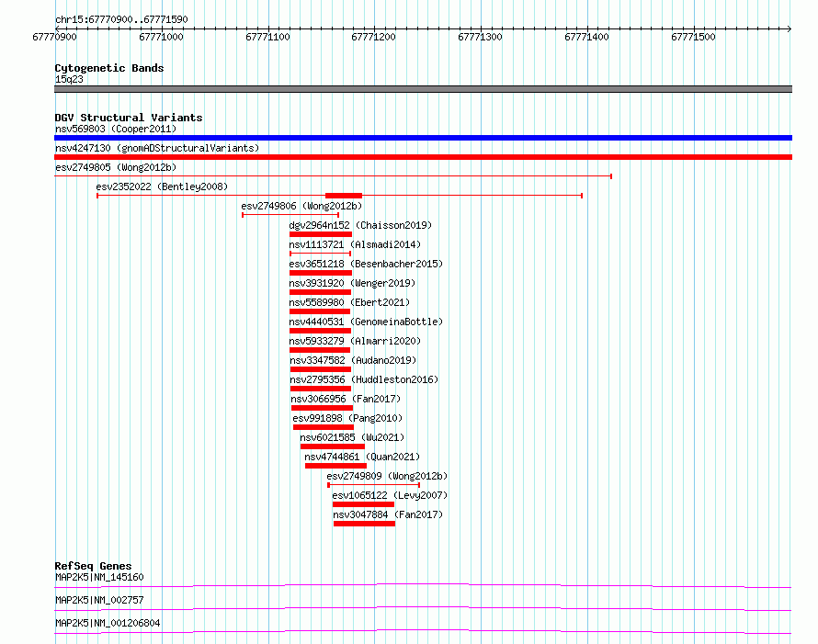Open variant nsv3047884 (Fan2017) label
The width and height of the screenshot is (818, 644).
point(388,514)
